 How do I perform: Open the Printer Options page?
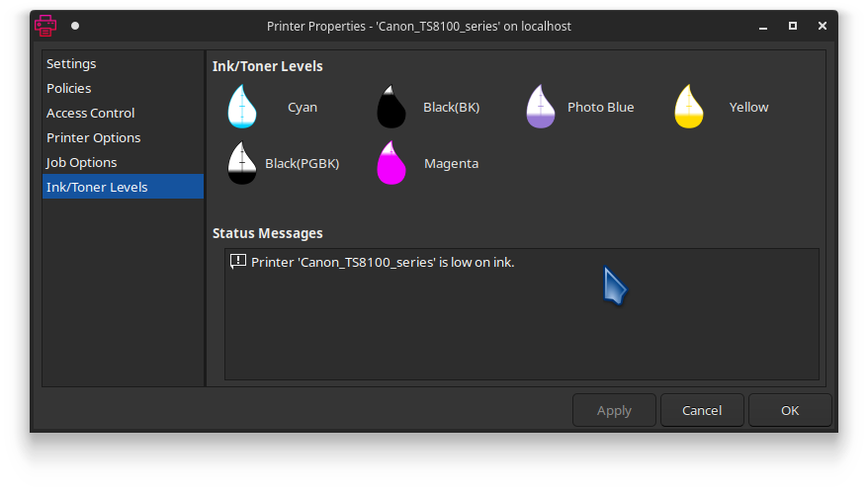click(123, 137)
